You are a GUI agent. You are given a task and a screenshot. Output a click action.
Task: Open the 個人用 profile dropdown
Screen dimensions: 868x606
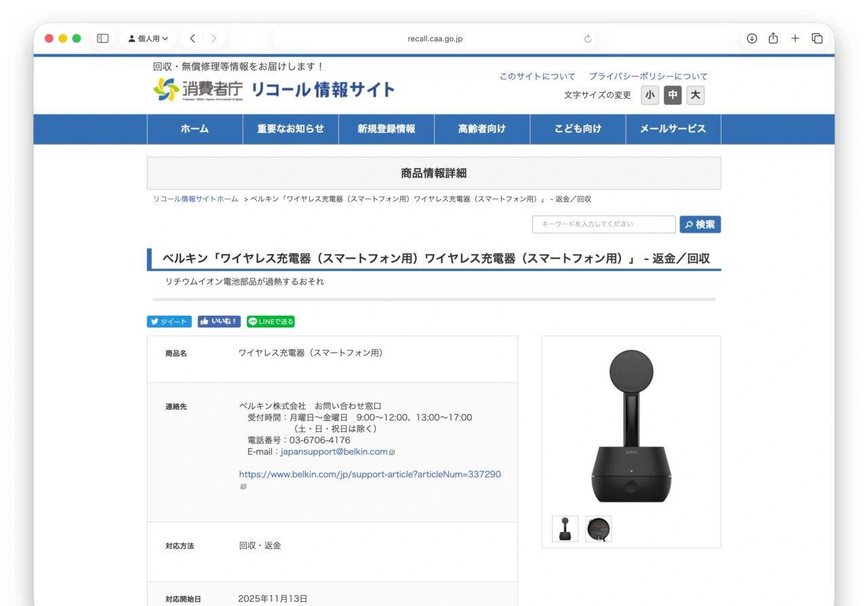pyautogui.click(x=148, y=39)
